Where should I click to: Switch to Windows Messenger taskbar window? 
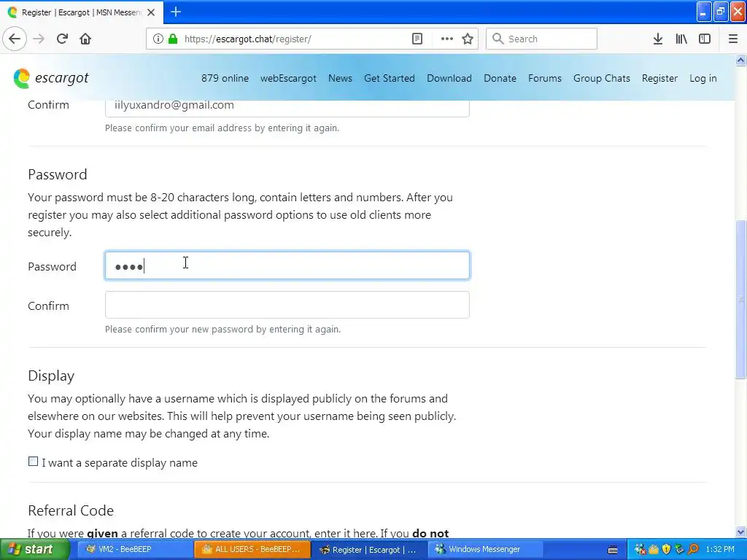[x=485, y=549]
